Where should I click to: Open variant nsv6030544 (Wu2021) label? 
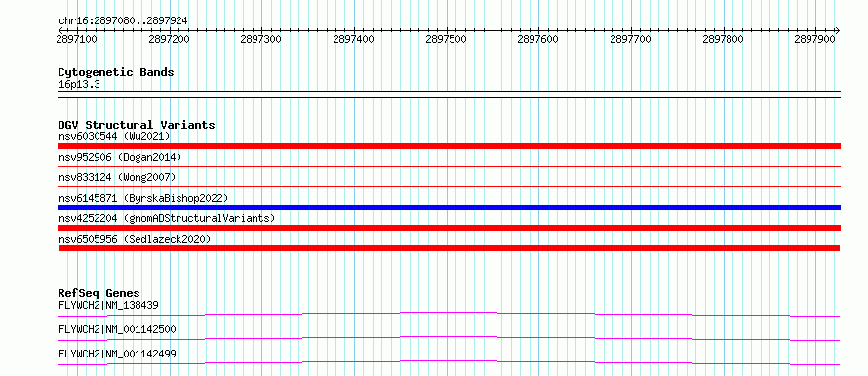pyautogui.click(x=114, y=136)
